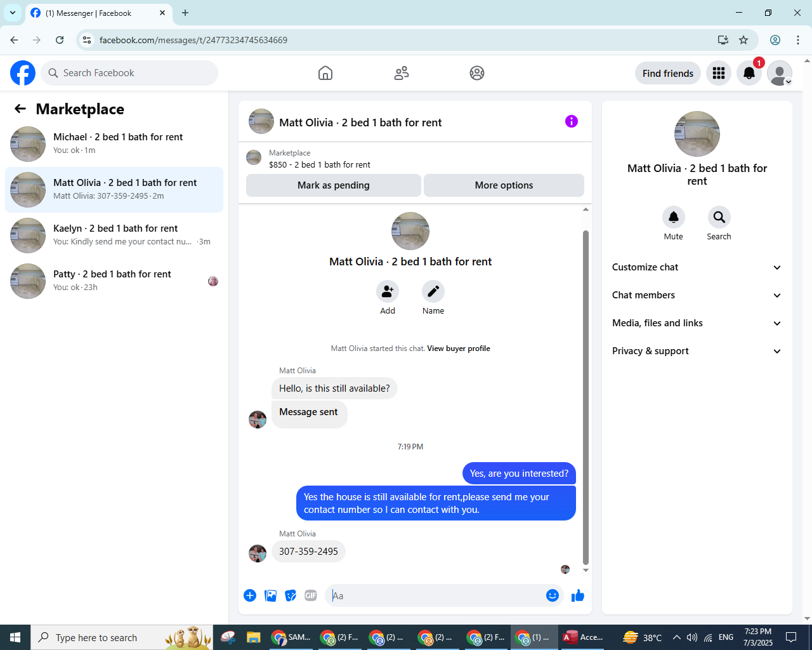
Task: Click Mark as pending button
Action: pyautogui.click(x=334, y=185)
